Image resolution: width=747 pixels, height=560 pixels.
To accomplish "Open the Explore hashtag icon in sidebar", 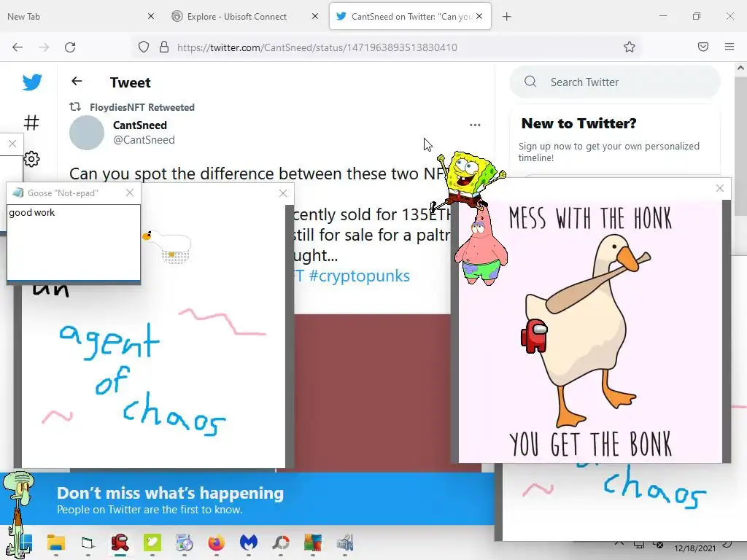I will (31, 122).
